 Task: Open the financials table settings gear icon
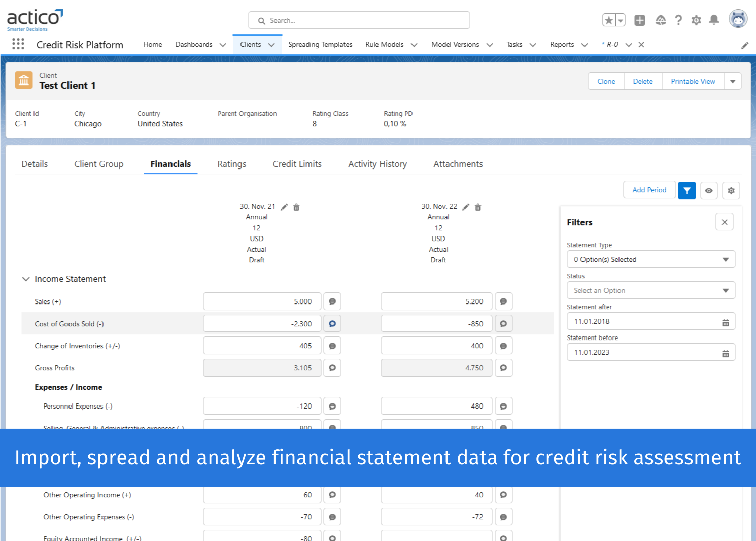pyautogui.click(x=731, y=190)
